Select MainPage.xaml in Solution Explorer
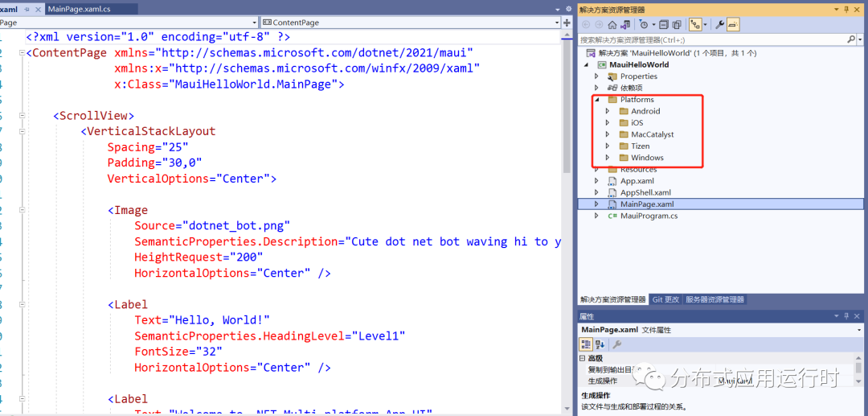Viewport: 868px width, 416px height. click(x=647, y=204)
